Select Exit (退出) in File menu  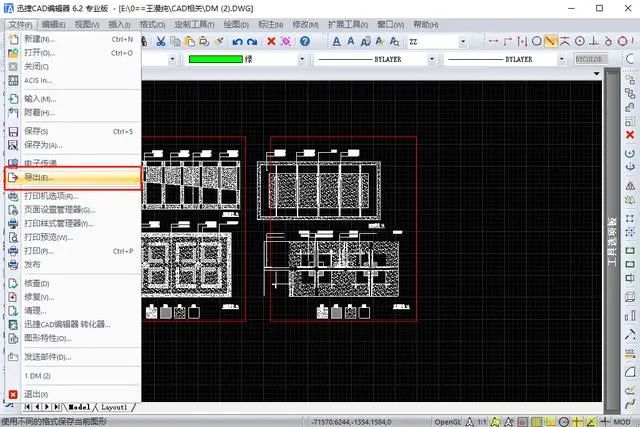pyautogui.click(x=73, y=394)
